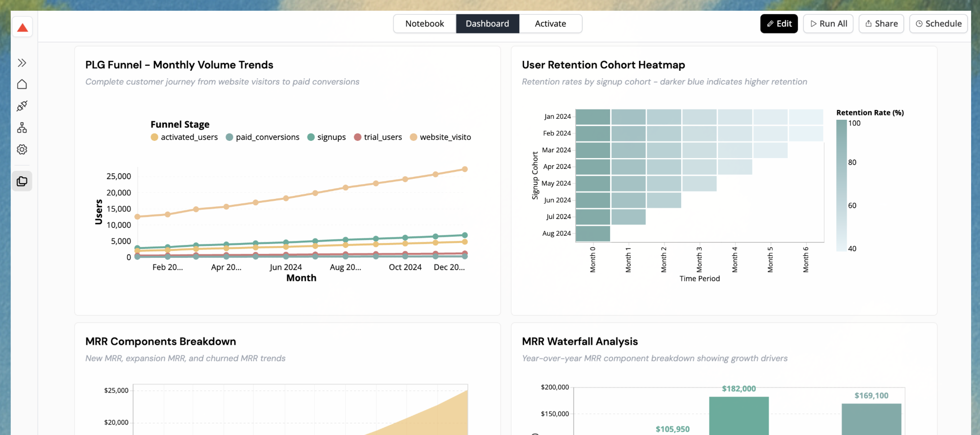980x435 pixels.
Task: Open connections via sidebar plug icon
Action: [22, 106]
